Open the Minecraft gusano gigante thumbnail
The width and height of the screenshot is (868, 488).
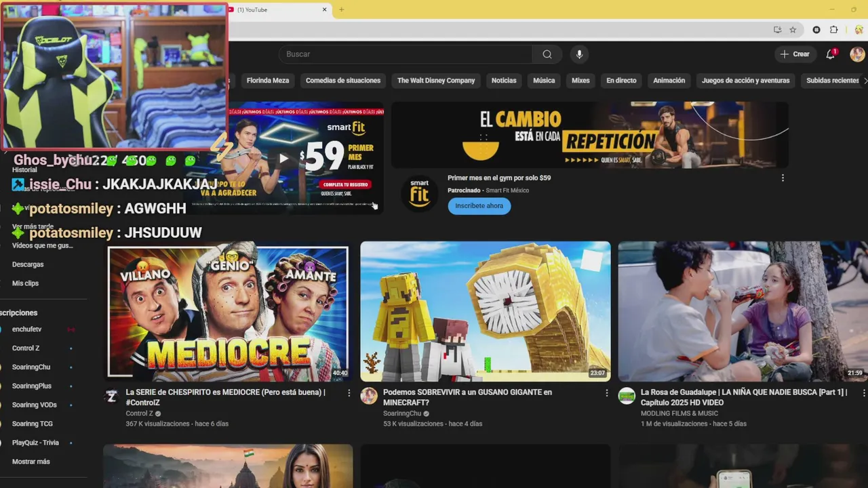coord(486,312)
